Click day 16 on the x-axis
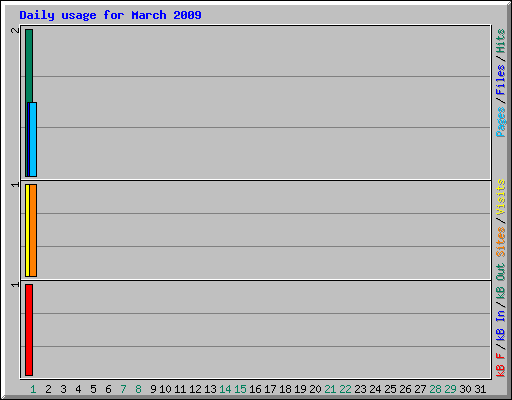The image size is (512, 400). 255,389
